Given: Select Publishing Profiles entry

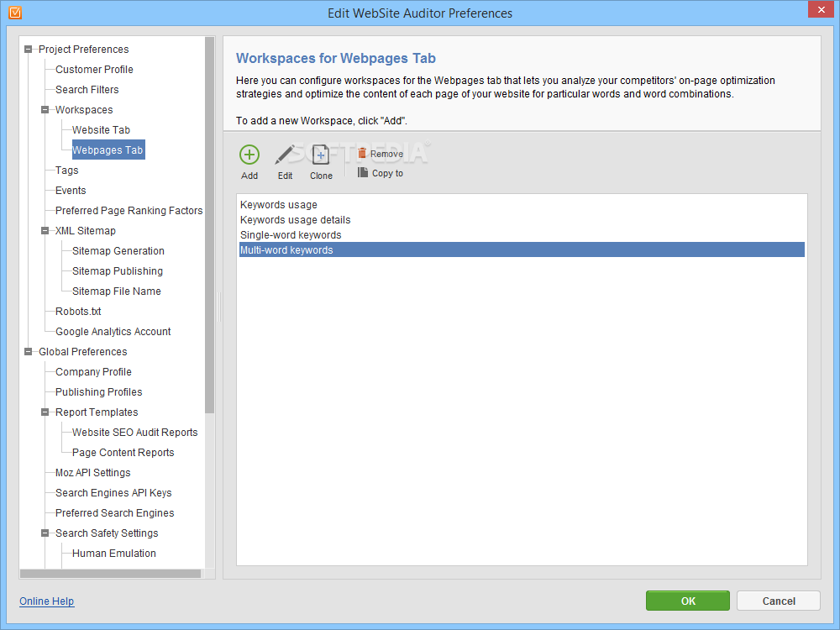Looking at the screenshot, I should (x=98, y=392).
